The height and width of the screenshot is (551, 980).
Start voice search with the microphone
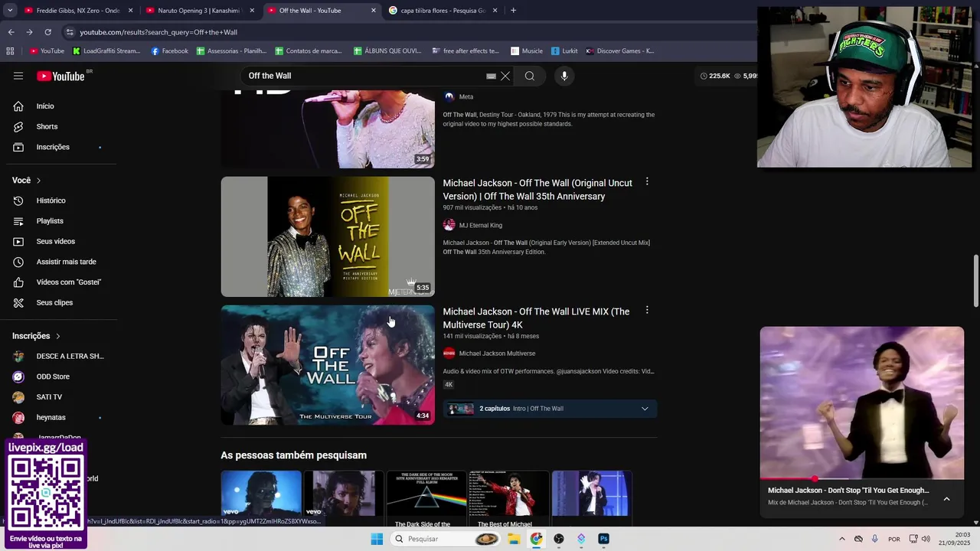click(564, 76)
